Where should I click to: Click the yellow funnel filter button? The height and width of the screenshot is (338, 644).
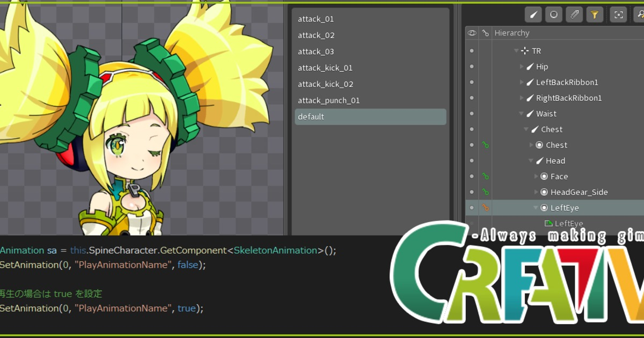(x=595, y=14)
